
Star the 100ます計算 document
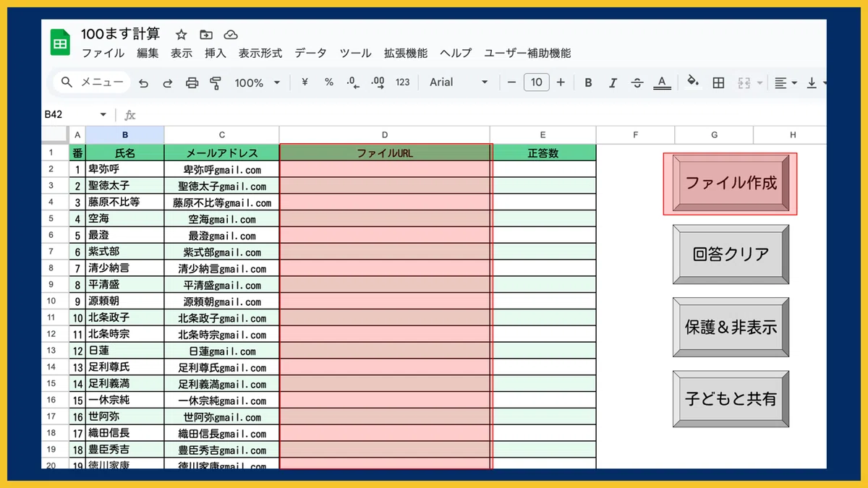click(x=182, y=35)
